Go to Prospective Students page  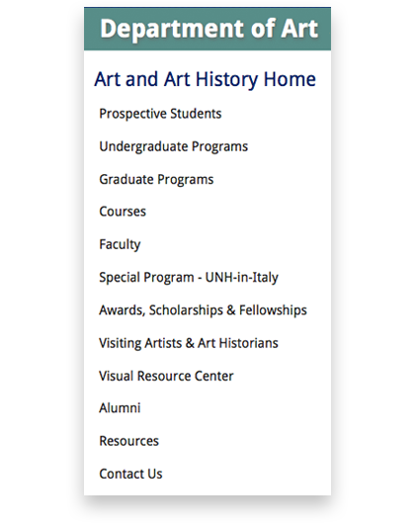click(x=160, y=114)
